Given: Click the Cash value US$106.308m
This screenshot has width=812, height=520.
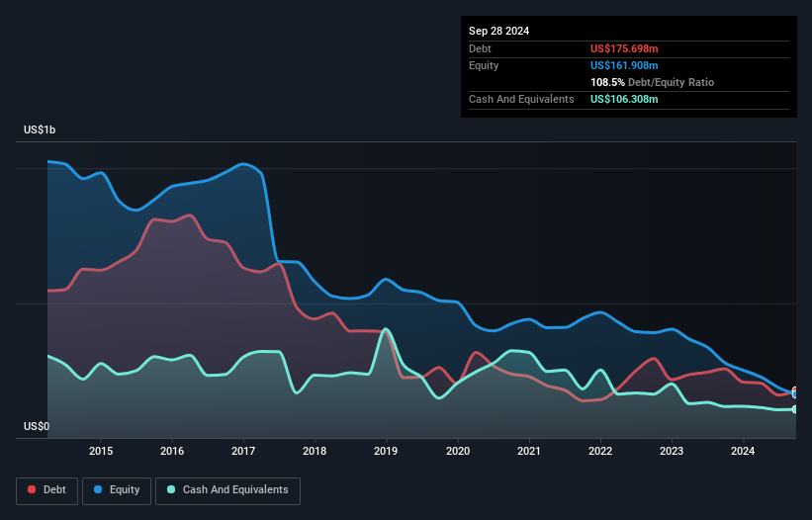Looking at the screenshot, I should click(624, 99).
